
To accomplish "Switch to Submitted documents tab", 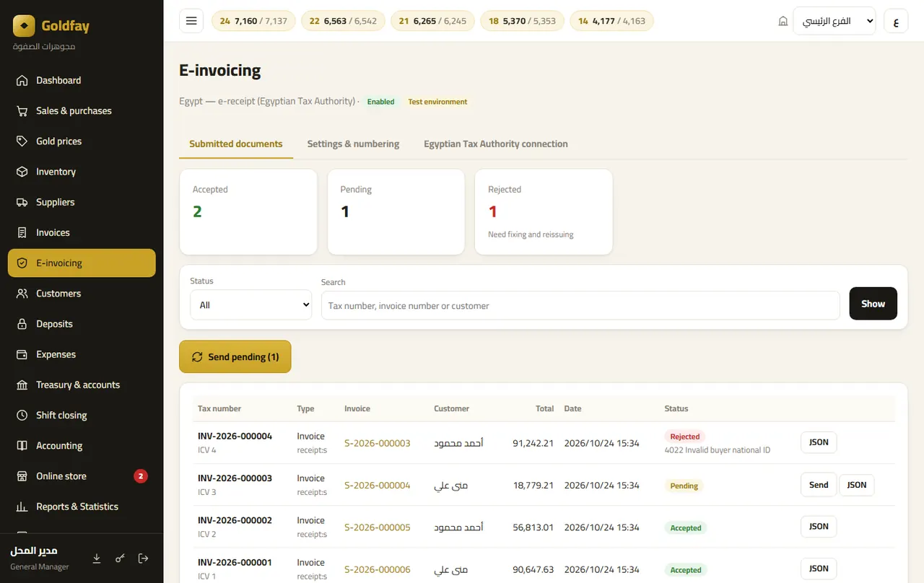I will point(236,144).
